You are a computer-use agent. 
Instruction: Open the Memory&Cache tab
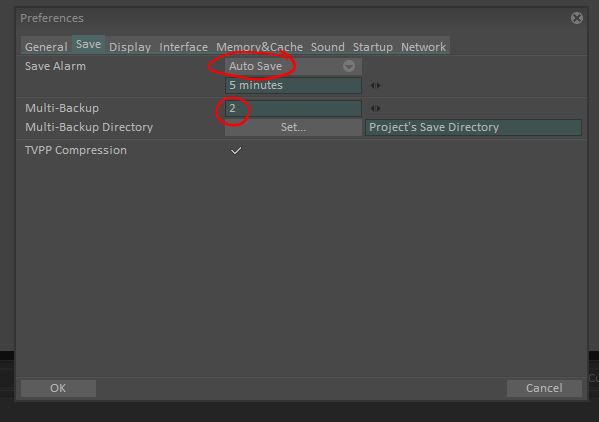coord(259,47)
